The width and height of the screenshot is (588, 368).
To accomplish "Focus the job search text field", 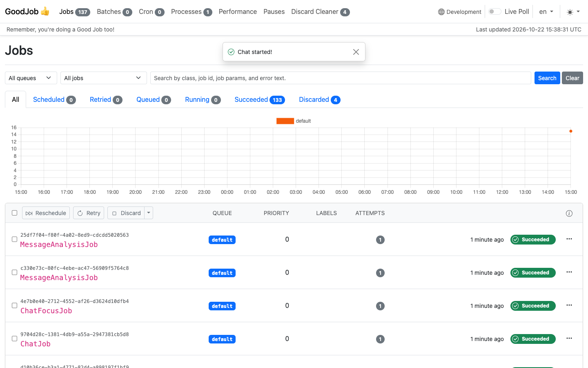I will [x=341, y=78].
